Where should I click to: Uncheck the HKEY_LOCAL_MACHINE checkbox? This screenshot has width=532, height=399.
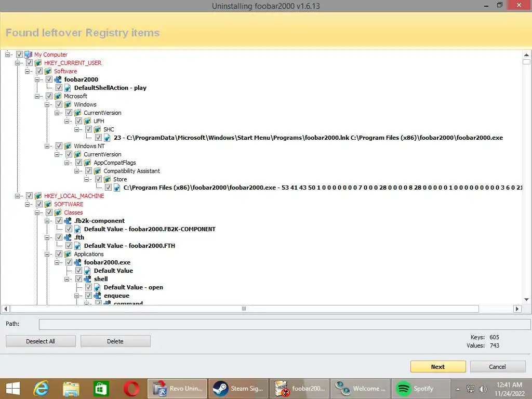(x=29, y=196)
